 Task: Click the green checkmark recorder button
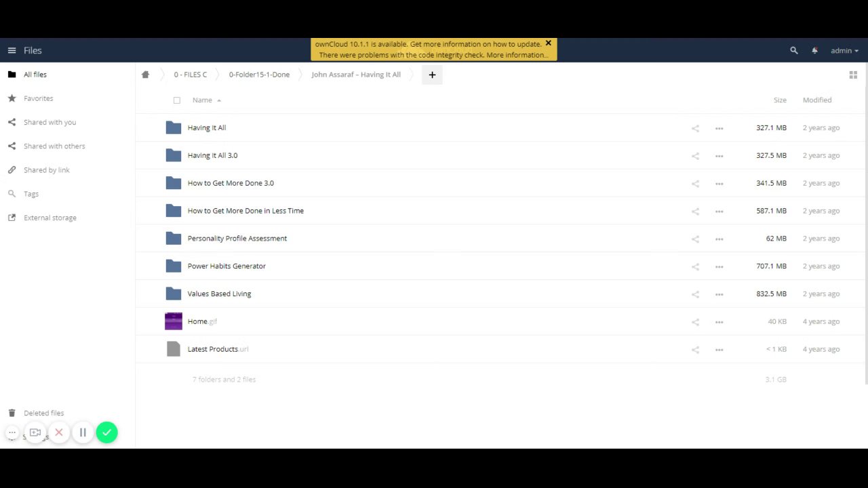[x=106, y=432]
